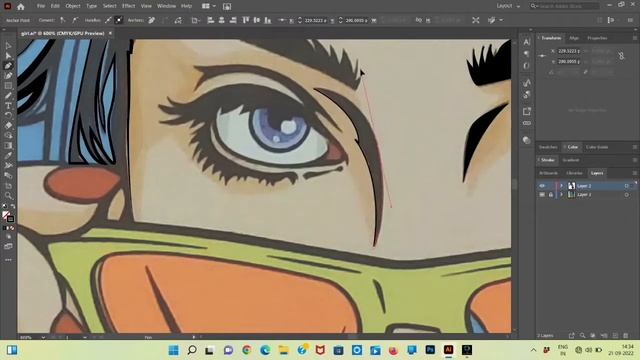
Task: Switch to the Gradient tab
Action: pyautogui.click(x=571, y=160)
